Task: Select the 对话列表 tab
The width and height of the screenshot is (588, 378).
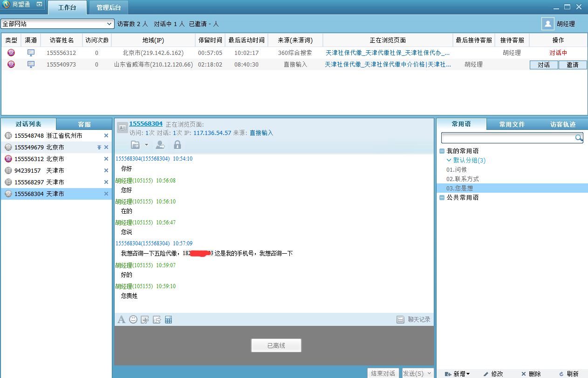Action: pyautogui.click(x=28, y=124)
